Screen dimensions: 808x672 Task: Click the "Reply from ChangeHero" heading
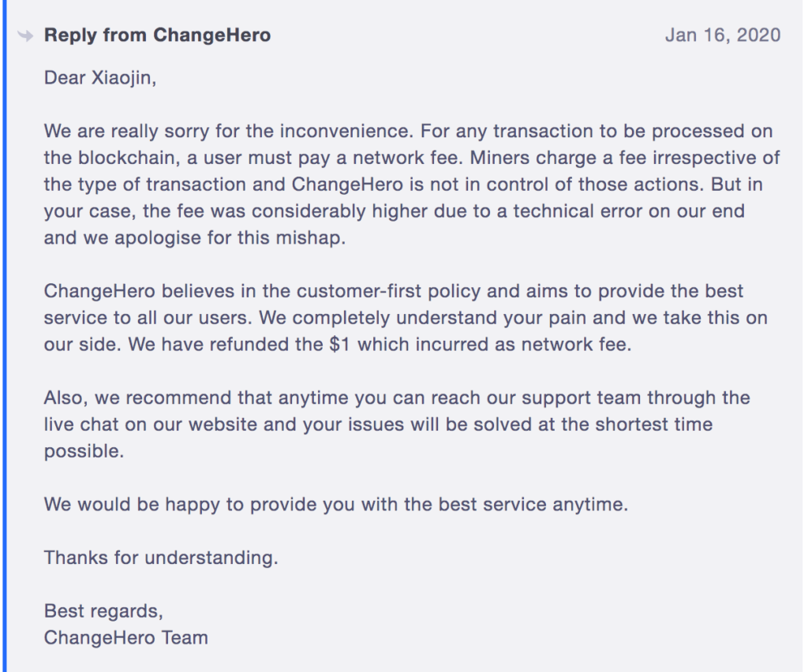pos(157,35)
